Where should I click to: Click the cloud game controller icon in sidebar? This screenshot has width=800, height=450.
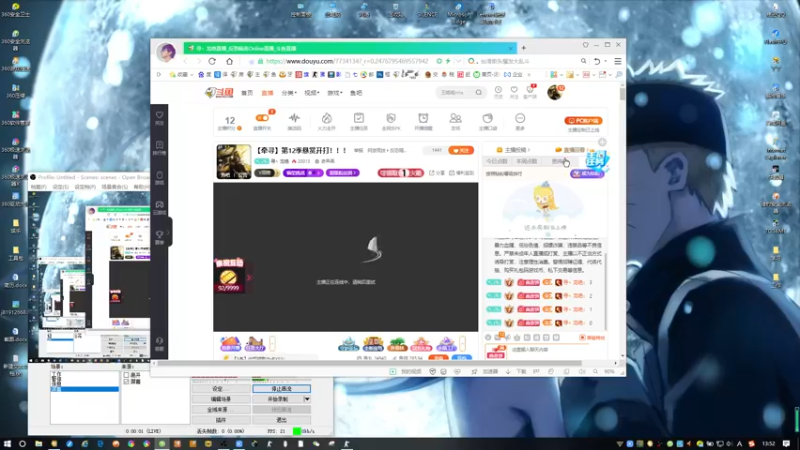160,205
